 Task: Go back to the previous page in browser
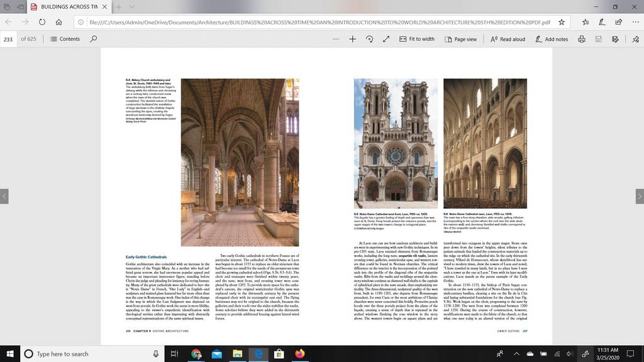pos(9,22)
